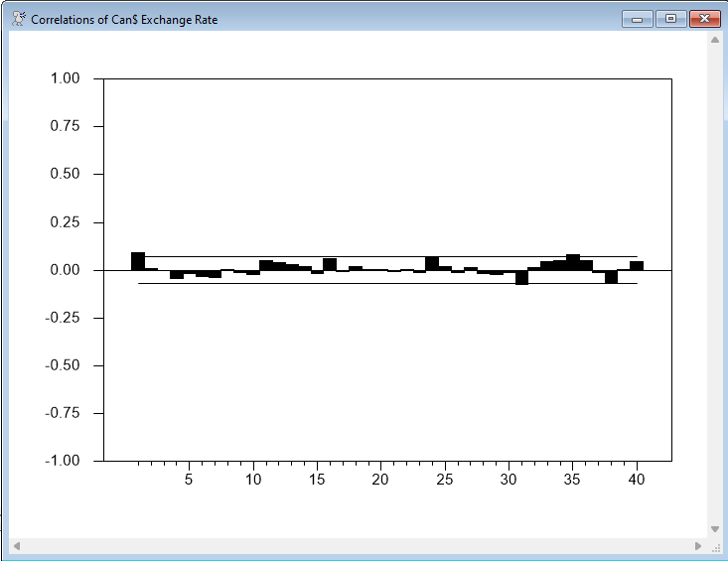This screenshot has width=728, height=561.
Task: Click the vertical scrollbar down arrow
Action: pos(714,528)
